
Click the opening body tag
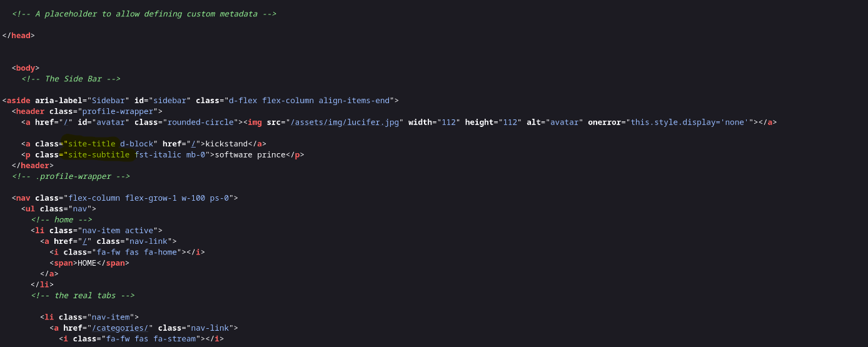26,68
